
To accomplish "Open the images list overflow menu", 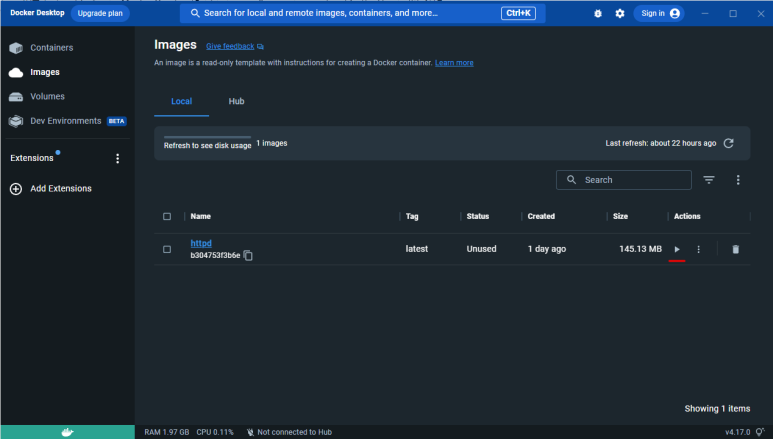I will (738, 180).
